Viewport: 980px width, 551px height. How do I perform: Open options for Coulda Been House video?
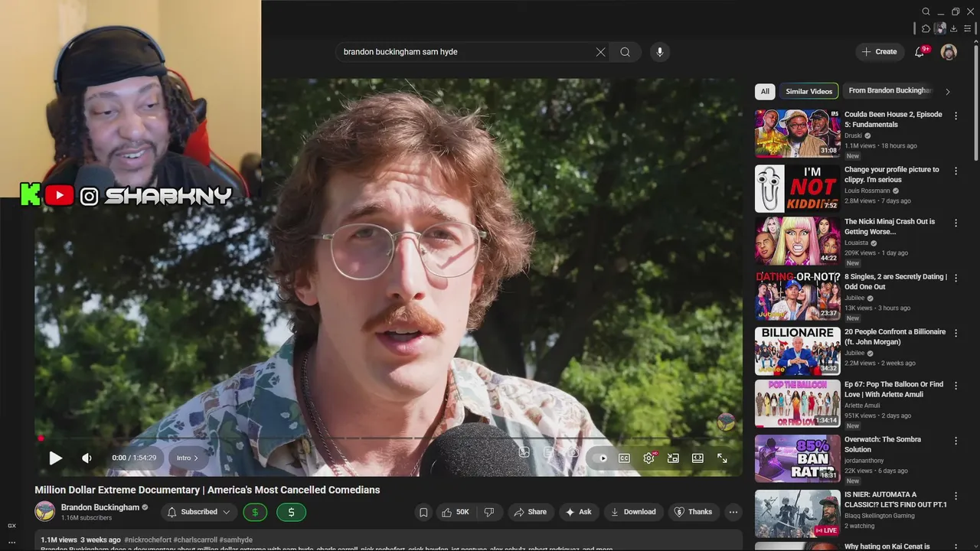[x=955, y=116]
